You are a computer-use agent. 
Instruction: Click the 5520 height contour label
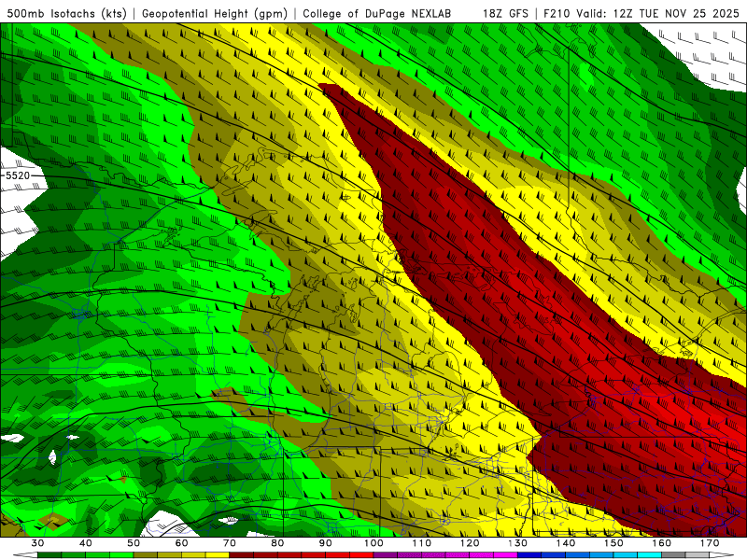coord(18,175)
